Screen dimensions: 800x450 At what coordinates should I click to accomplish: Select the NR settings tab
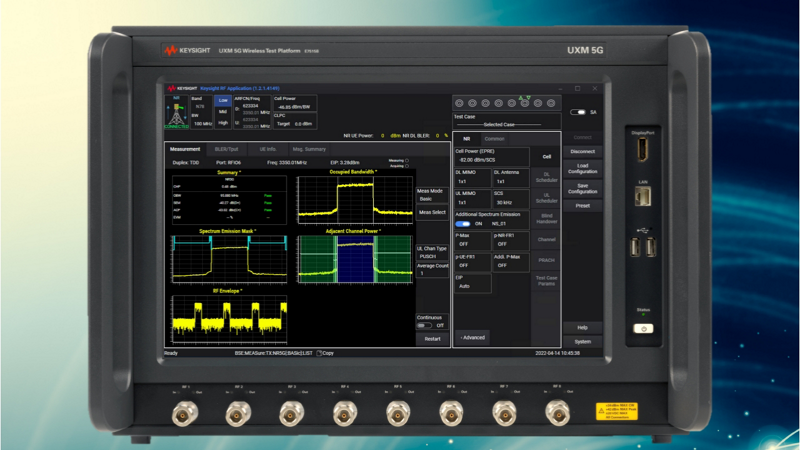click(466, 139)
